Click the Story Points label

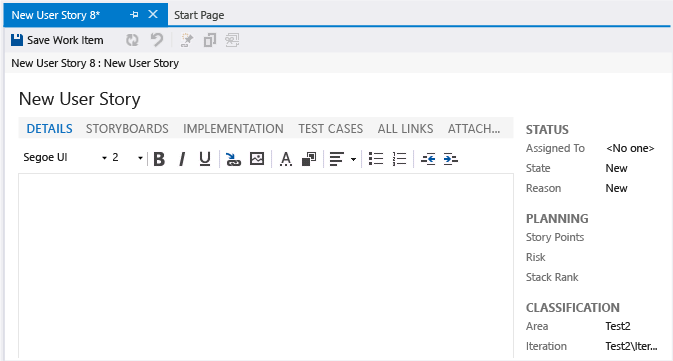point(555,237)
